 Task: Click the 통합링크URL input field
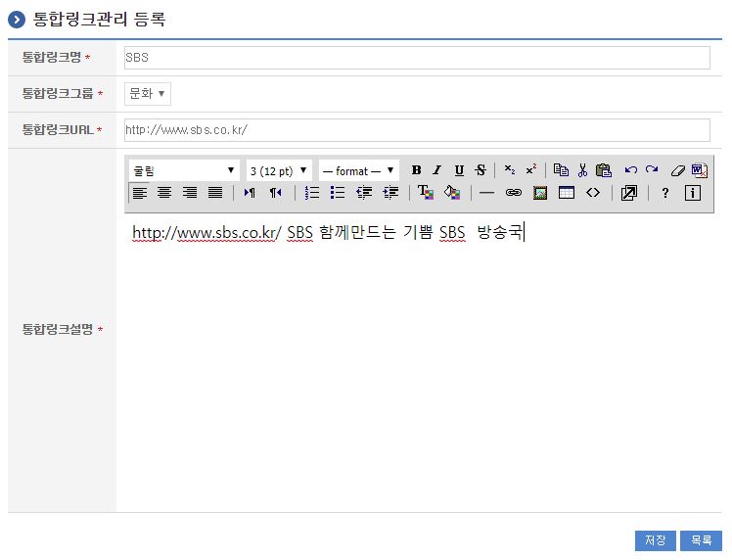point(417,130)
